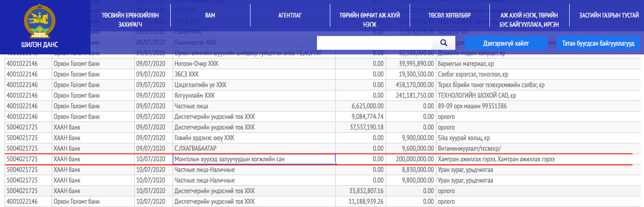This screenshot has width=644, height=207.
Task: Open the ЯАМ menu item
Action: pos(210,16)
